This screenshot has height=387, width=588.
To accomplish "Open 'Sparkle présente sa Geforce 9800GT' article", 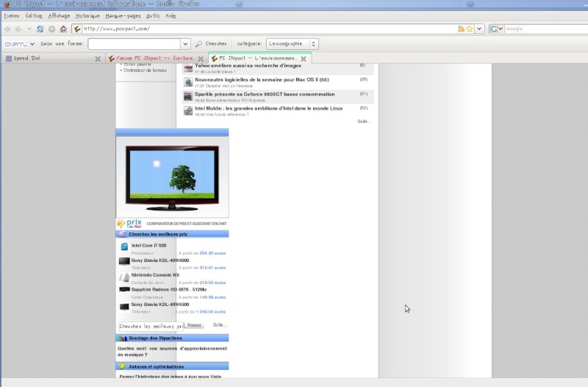I will pyautogui.click(x=265, y=94).
